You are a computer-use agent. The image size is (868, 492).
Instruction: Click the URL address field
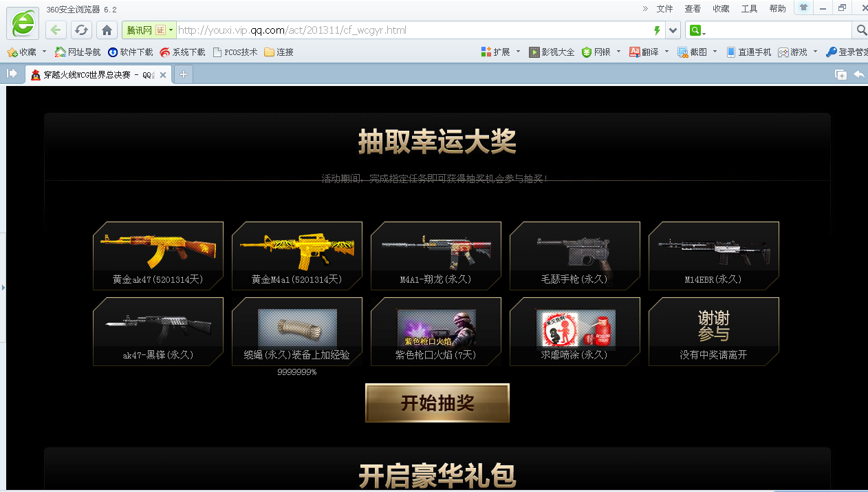[413, 30]
